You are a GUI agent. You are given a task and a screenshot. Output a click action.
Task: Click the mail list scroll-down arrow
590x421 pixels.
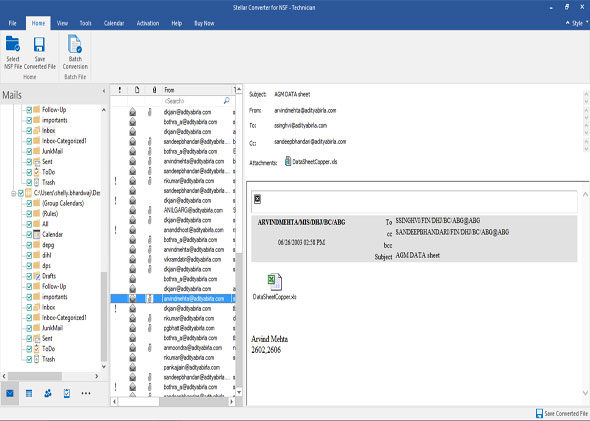tap(239, 392)
